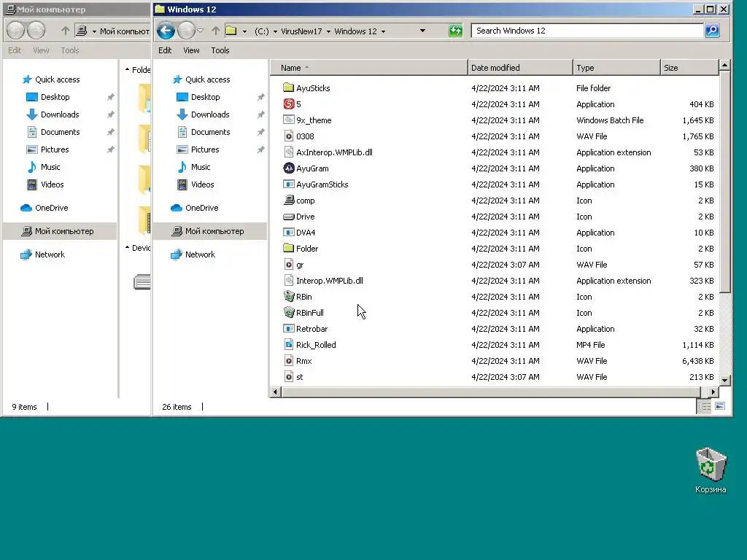Sort by the Size column header
The width and height of the screenshot is (747, 560).
click(689, 68)
